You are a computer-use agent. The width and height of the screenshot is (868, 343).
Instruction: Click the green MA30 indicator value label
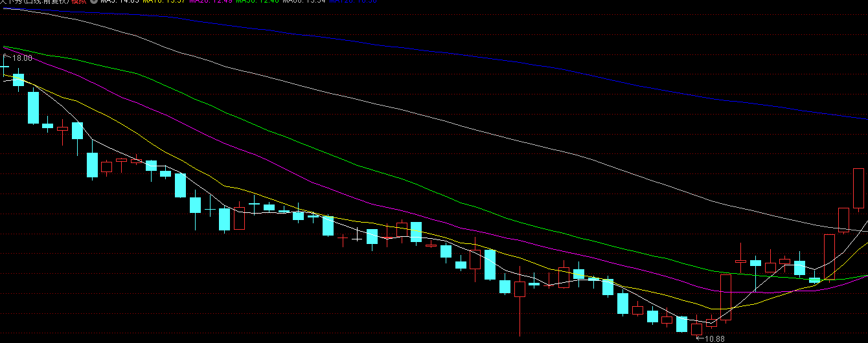pos(257,1)
